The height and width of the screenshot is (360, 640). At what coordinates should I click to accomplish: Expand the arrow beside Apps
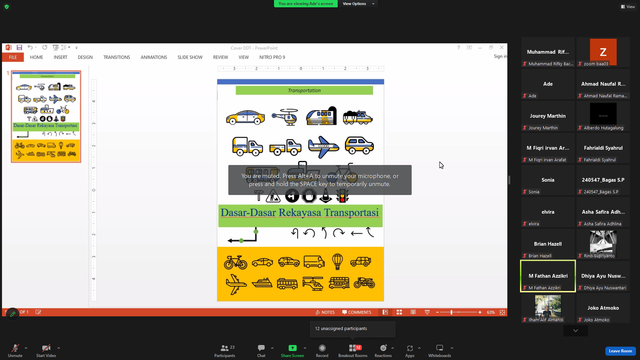419,348
